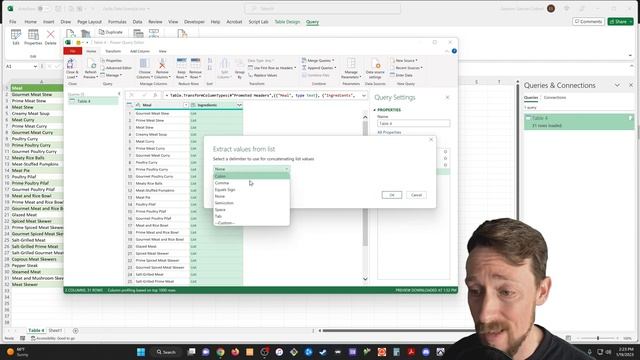Add new sheet with plus button

point(76,331)
